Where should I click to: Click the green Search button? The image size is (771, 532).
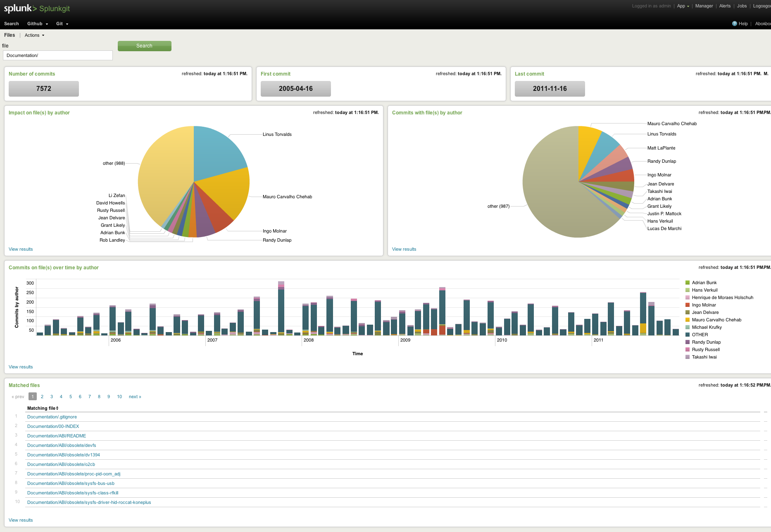coord(145,46)
